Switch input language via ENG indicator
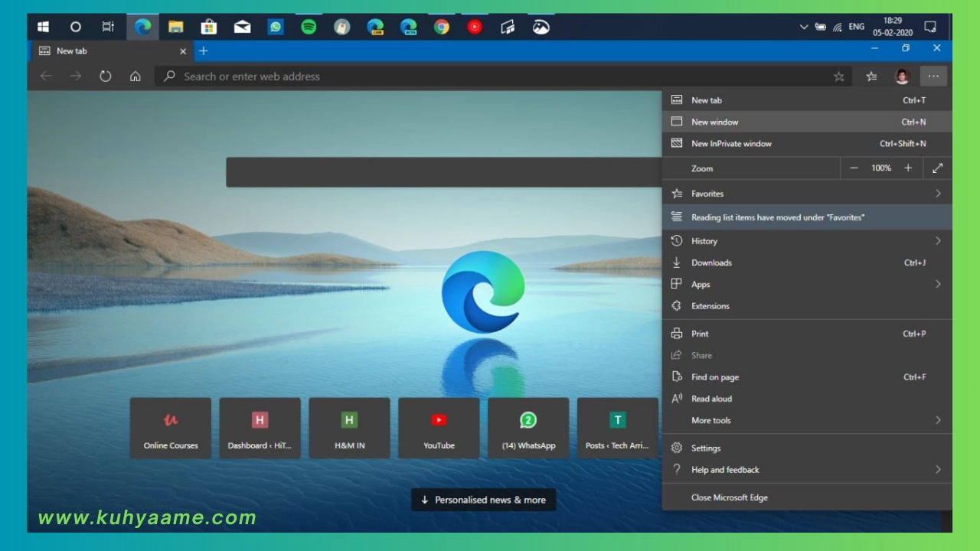 coord(857,27)
